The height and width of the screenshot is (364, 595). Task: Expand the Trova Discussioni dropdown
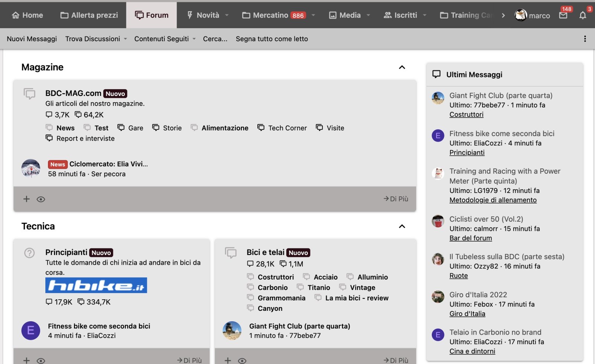[x=96, y=39]
